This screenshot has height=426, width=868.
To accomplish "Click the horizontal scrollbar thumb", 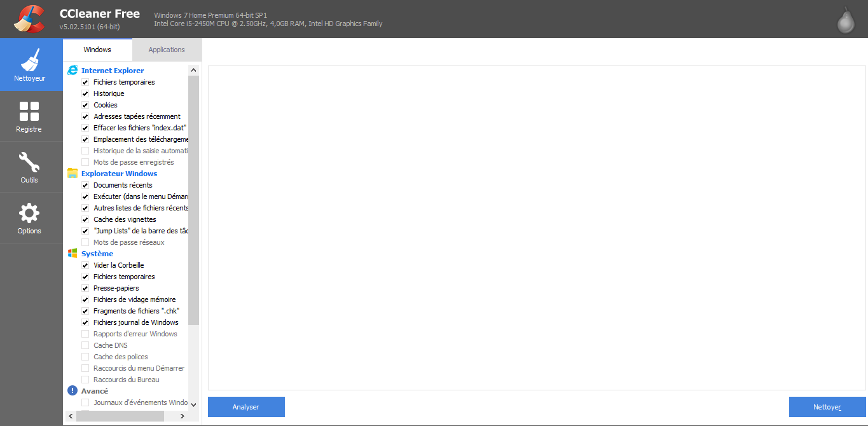I will pos(120,416).
